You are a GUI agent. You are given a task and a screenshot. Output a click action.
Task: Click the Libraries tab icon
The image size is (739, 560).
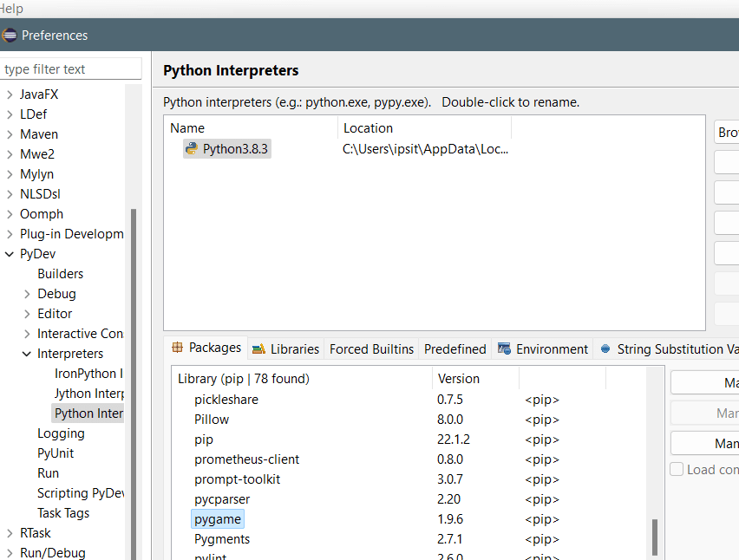click(258, 349)
